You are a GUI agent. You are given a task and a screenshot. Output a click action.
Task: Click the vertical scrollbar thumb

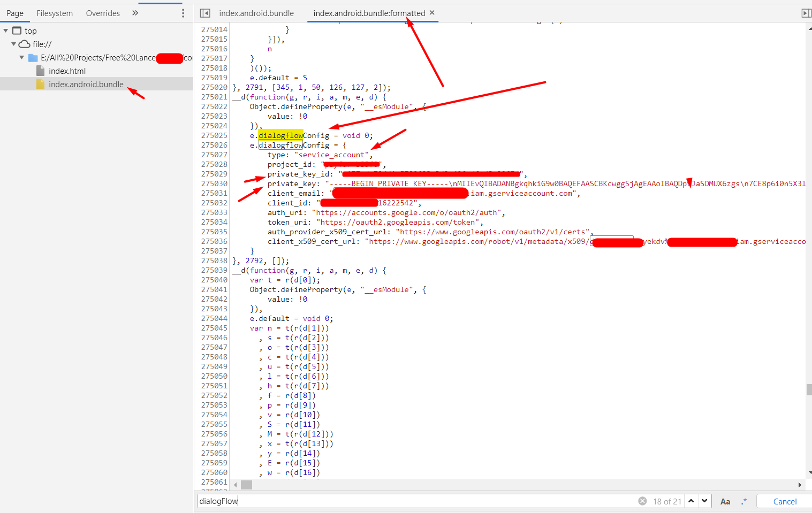809,389
